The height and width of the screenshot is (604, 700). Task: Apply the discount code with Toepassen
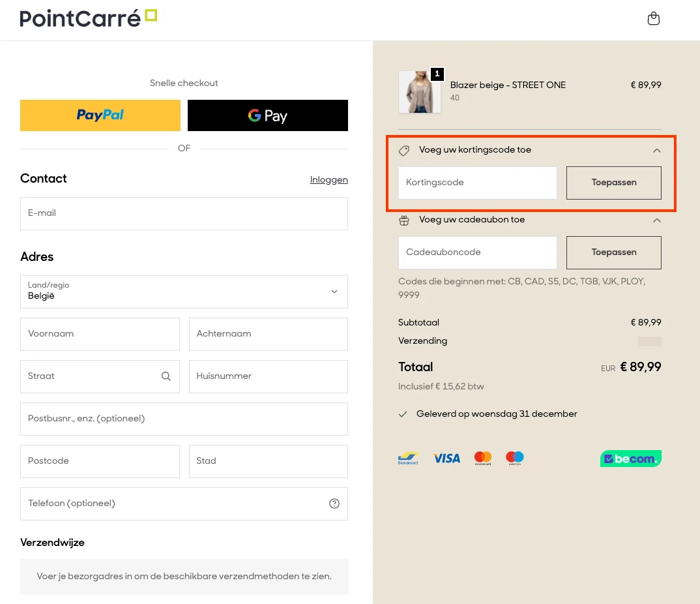coord(613,183)
